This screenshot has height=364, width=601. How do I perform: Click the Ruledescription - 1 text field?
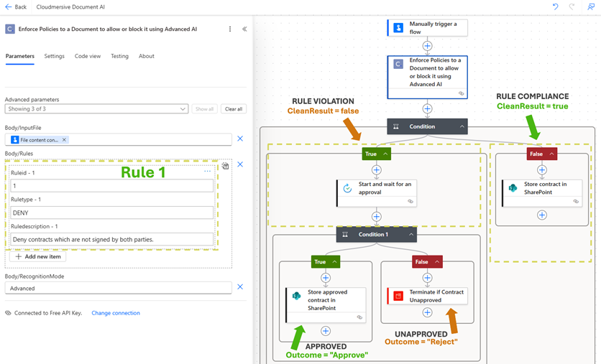[112, 239]
